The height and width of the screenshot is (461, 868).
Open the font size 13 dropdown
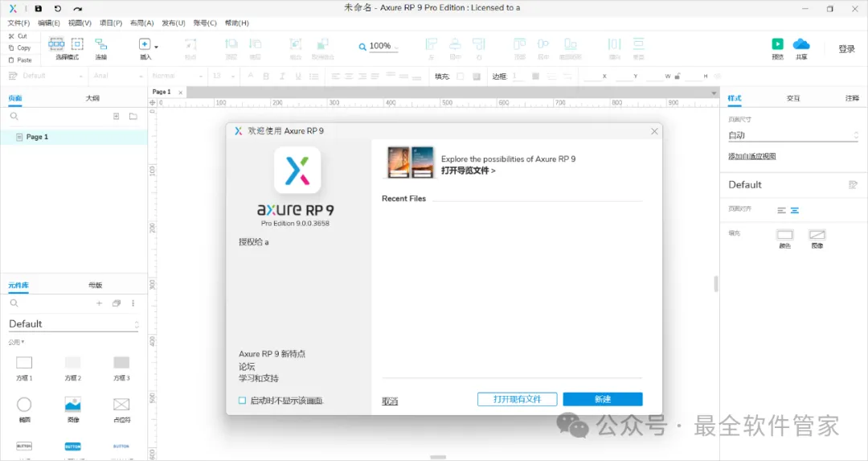[223, 76]
